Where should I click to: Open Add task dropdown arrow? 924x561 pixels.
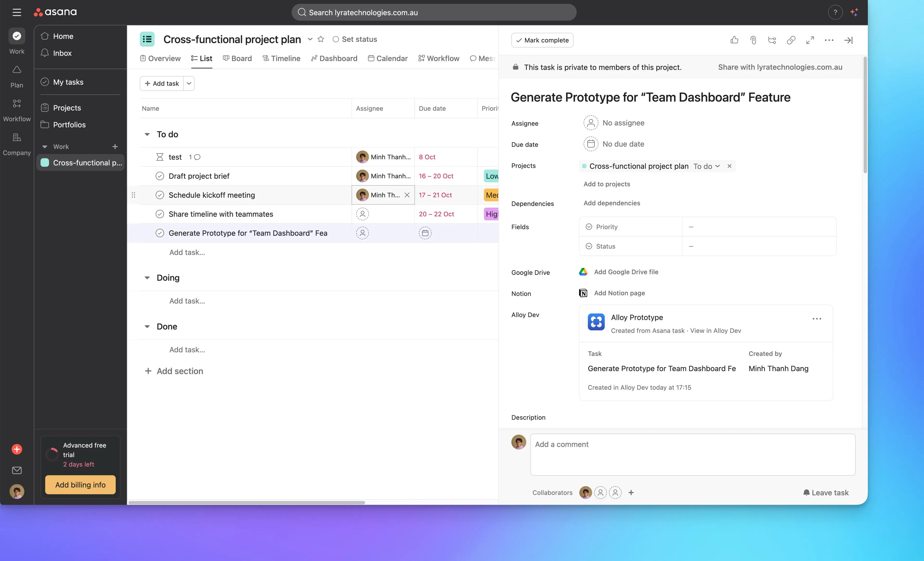point(189,83)
